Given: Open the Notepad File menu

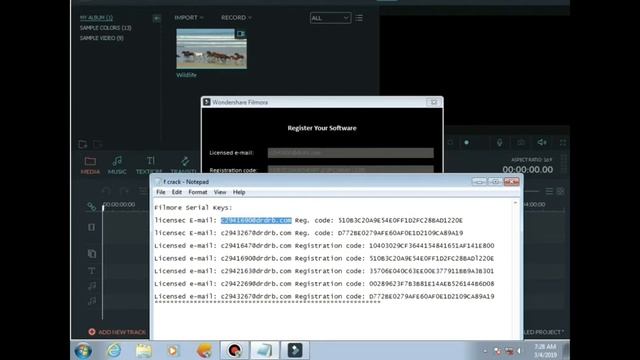Looking at the screenshot, I should [x=161, y=192].
